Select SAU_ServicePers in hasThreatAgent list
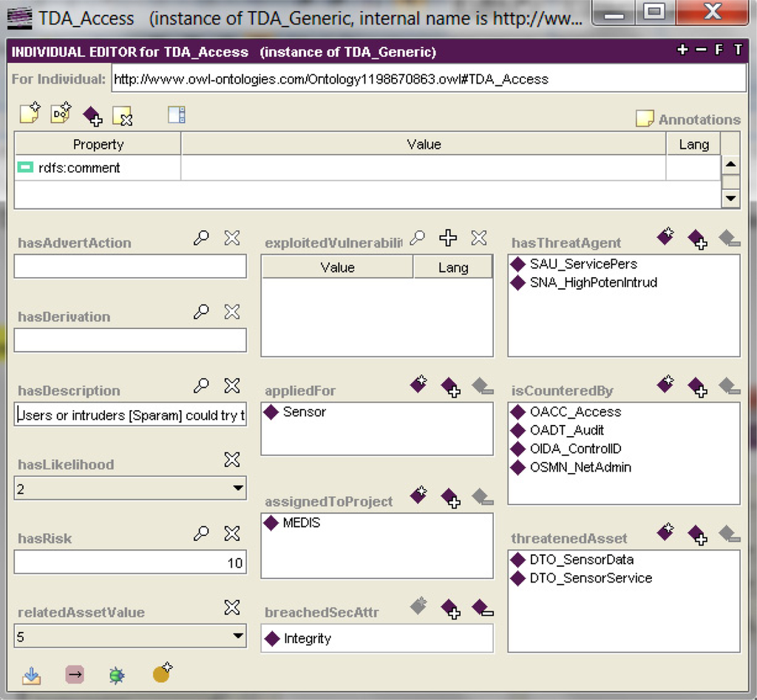This screenshot has height=700, width=757. coord(583,264)
